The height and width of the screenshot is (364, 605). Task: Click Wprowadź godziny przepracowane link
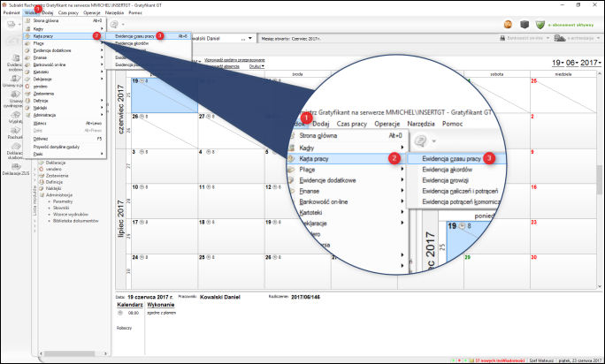234,60
